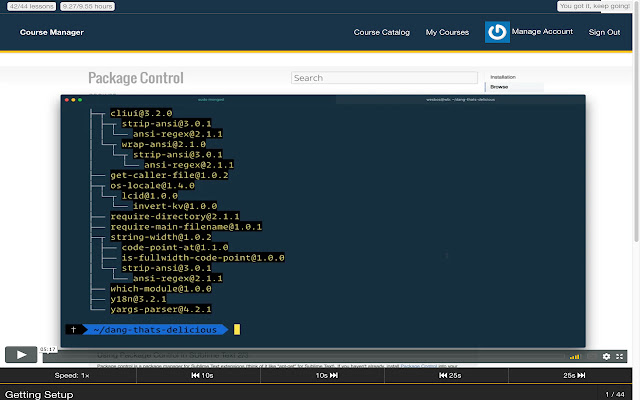The width and height of the screenshot is (640, 400).
Task: Open Course Manager home link
Action: (52, 32)
